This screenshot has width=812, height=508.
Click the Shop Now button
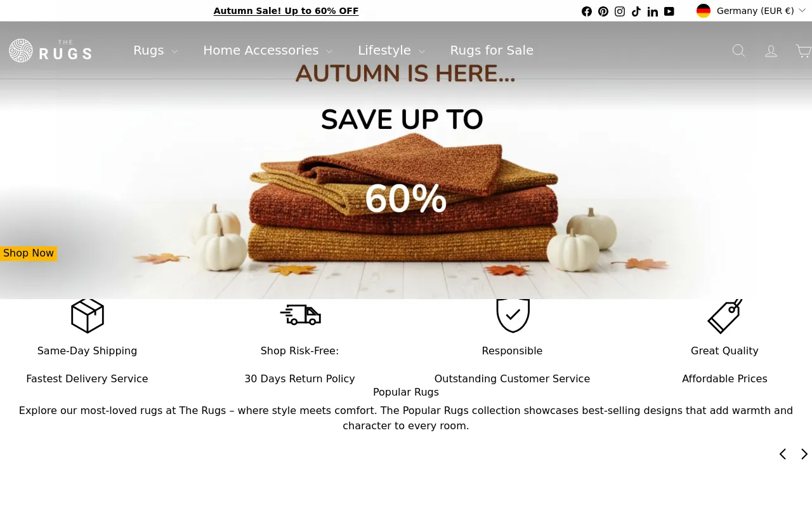(29, 253)
